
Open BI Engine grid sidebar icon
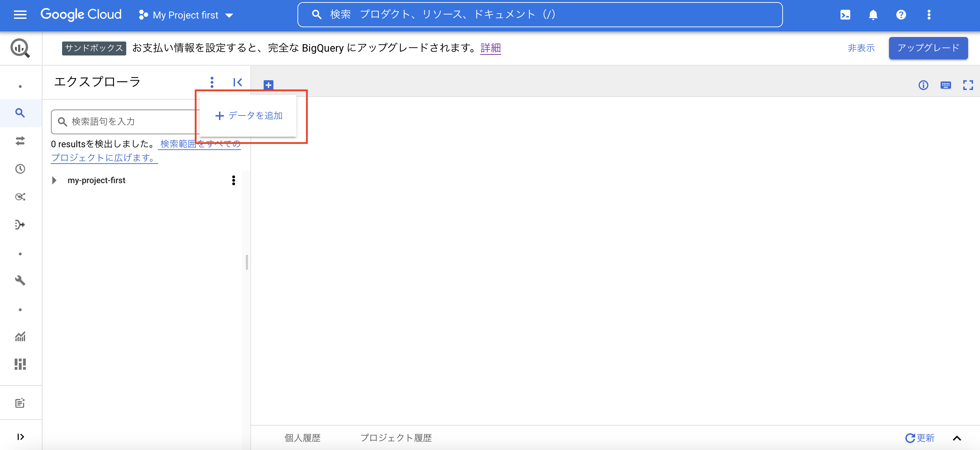click(x=20, y=365)
